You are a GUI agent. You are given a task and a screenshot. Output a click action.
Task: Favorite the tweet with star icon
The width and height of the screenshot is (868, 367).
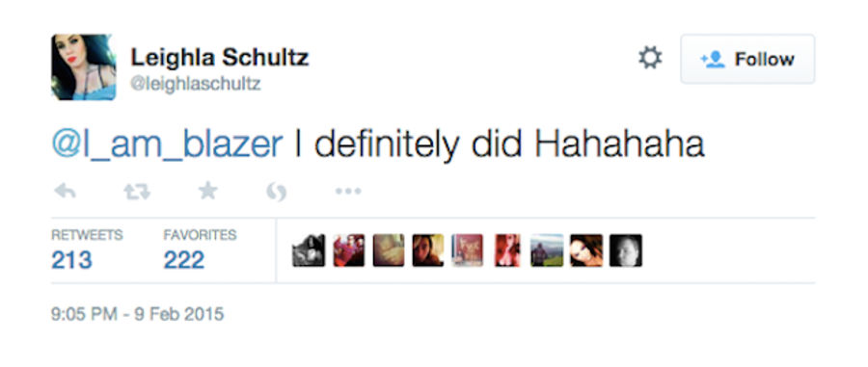[x=208, y=192]
